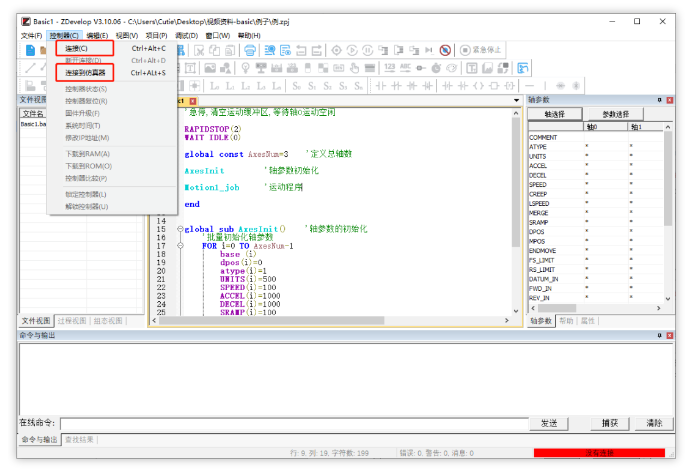Open the editor tab list dropdown arrow

516,101
